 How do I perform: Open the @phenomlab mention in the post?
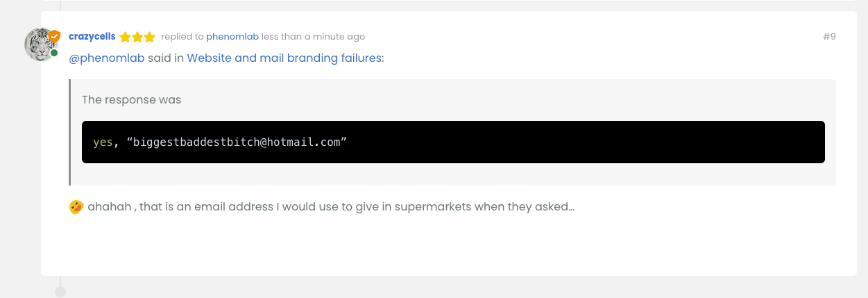[x=107, y=58]
